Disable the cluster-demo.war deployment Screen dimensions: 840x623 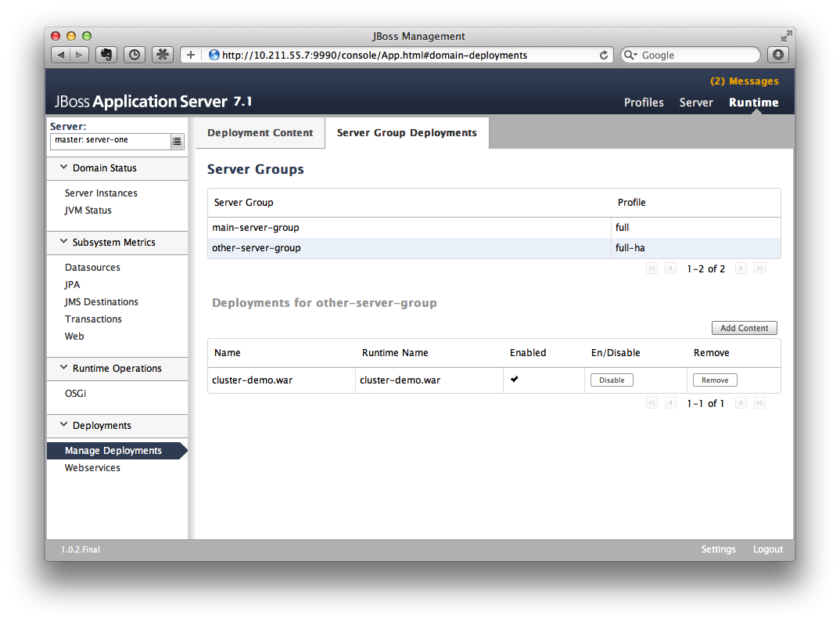pos(612,379)
